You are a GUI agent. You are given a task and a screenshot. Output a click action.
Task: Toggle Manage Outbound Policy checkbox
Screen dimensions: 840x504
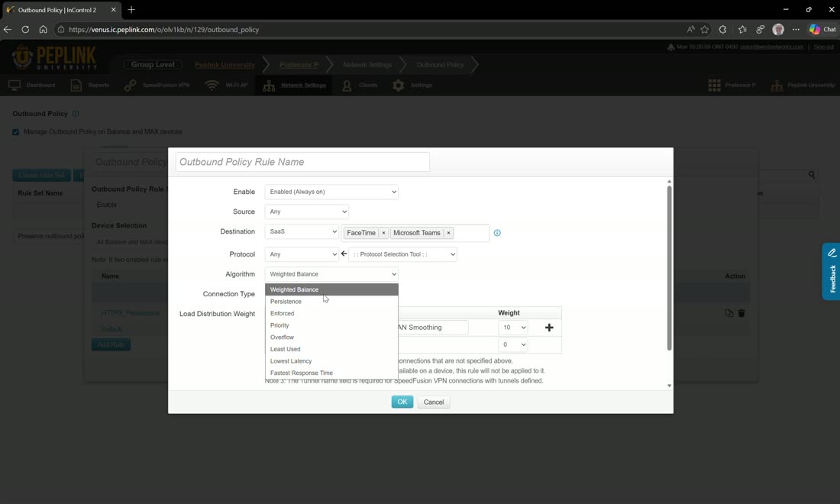tap(15, 132)
